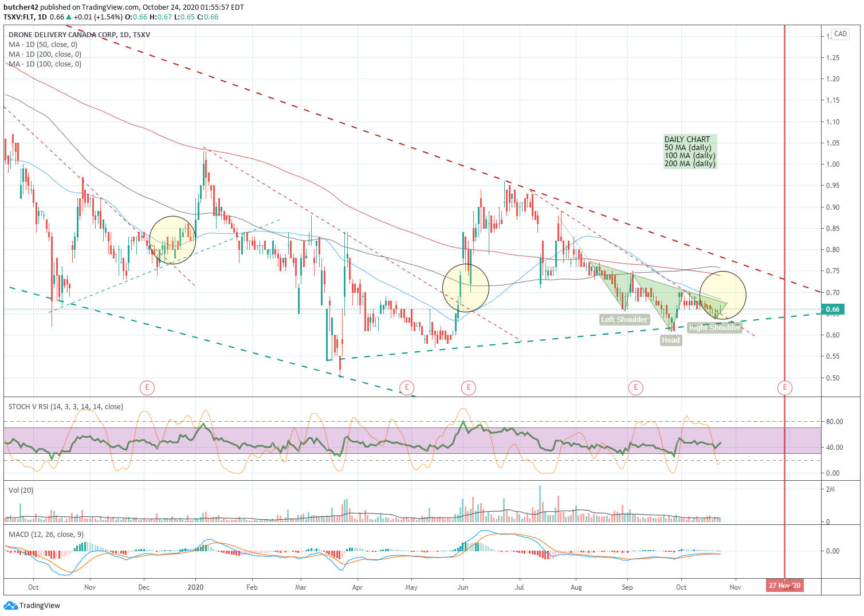Click the 'Jul' time axis label
This screenshot has width=864, height=616.
pos(520,587)
